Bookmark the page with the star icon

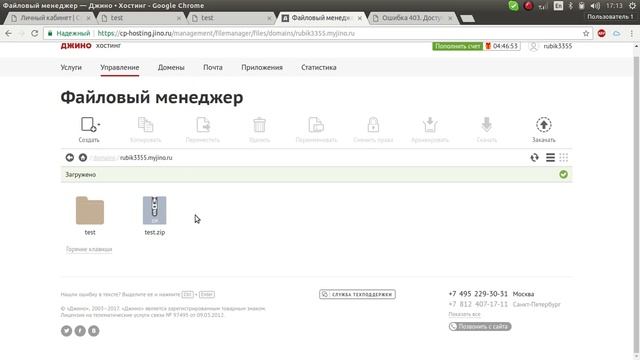(x=586, y=33)
